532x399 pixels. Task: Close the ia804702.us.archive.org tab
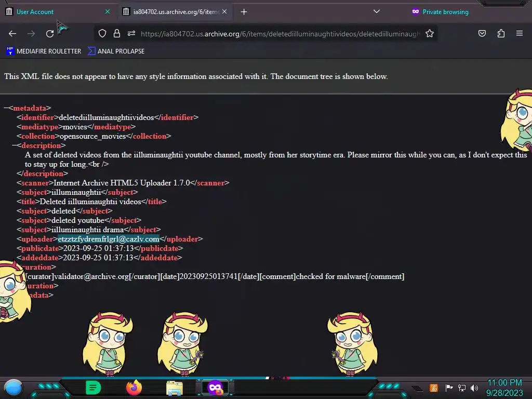[x=224, y=11]
